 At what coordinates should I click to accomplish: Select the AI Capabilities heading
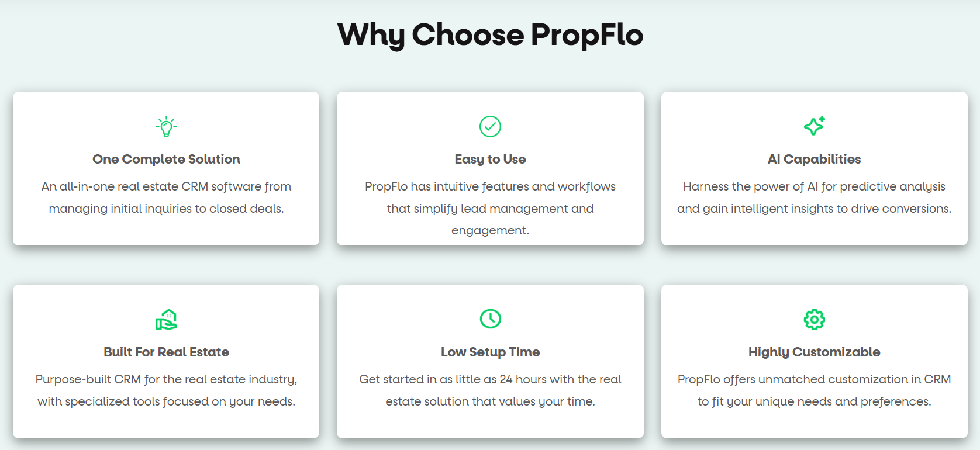[x=814, y=159]
